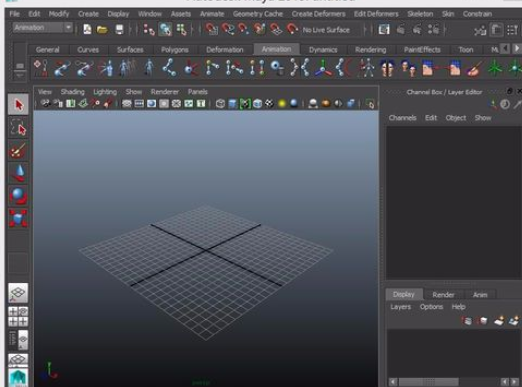522x387 pixels.
Task: Open the Object menu in Channel Box
Action: coord(456,118)
